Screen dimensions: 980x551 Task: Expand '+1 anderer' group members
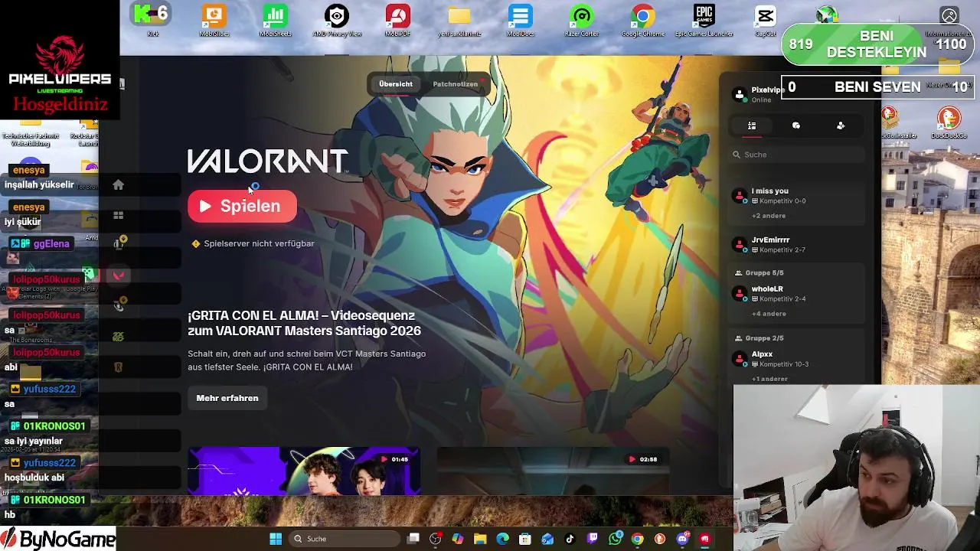(769, 379)
